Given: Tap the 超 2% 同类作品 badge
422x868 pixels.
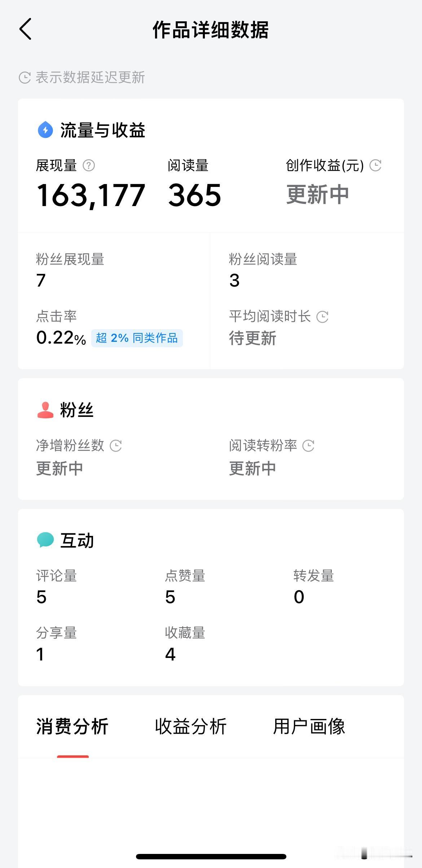Looking at the screenshot, I should [x=137, y=338].
